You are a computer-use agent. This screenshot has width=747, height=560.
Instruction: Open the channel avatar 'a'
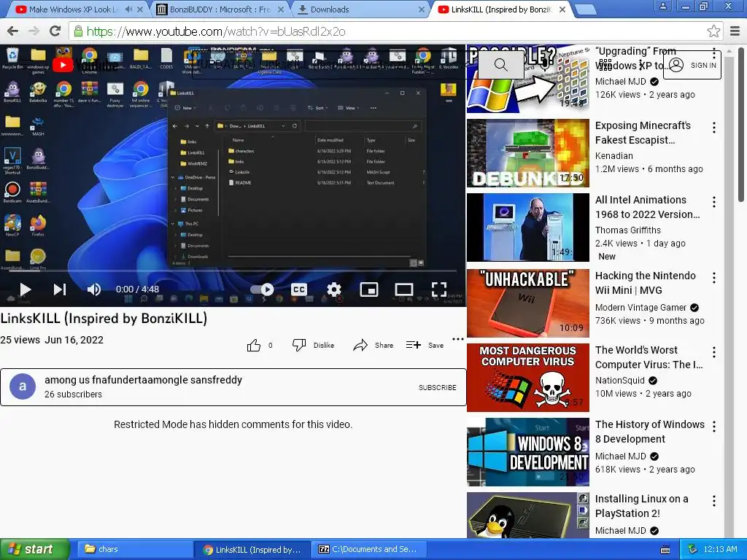[23, 386]
